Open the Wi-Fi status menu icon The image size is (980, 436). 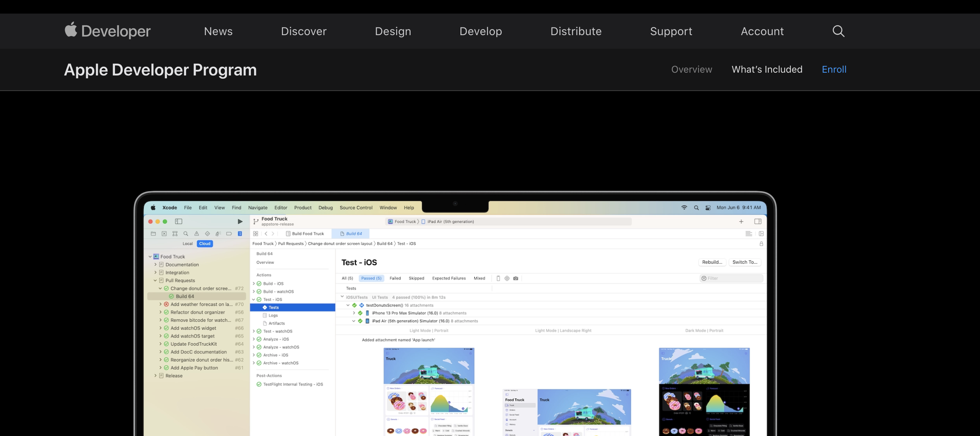[684, 208]
